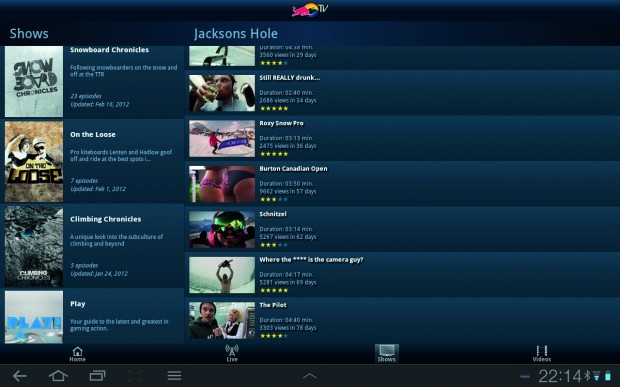Open the Burton Canadian Open title
Viewport: 620px width, 387px height.
coord(293,169)
